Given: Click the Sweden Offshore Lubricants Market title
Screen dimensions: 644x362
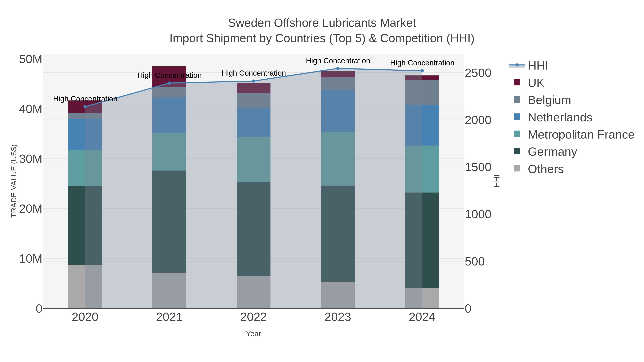Looking at the screenshot, I should (x=322, y=23).
